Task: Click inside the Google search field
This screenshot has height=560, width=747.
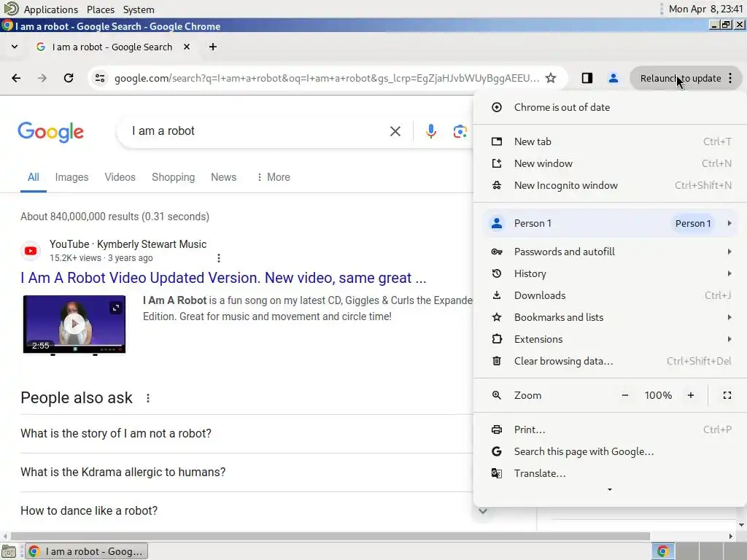Action: tap(258, 131)
